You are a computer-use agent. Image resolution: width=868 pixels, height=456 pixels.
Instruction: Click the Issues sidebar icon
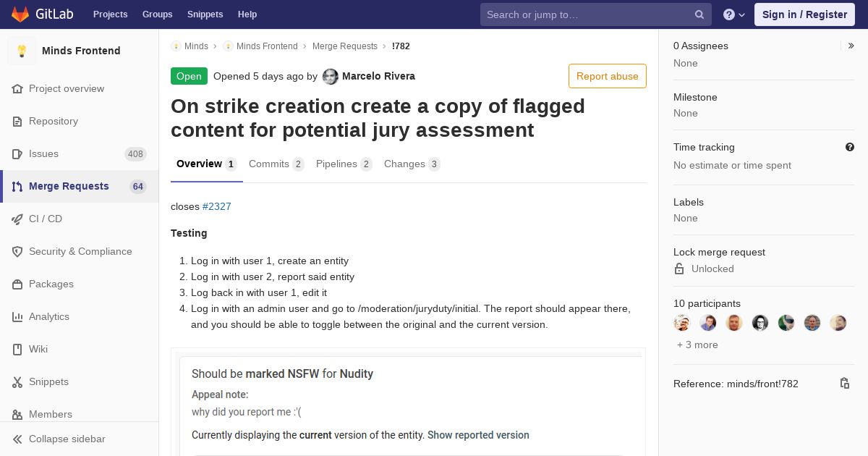click(x=17, y=154)
